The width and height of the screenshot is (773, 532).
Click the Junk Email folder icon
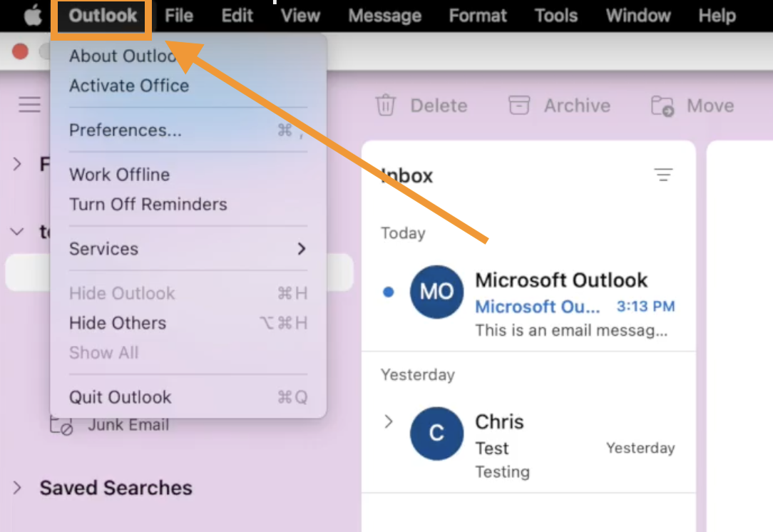pyautogui.click(x=61, y=425)
